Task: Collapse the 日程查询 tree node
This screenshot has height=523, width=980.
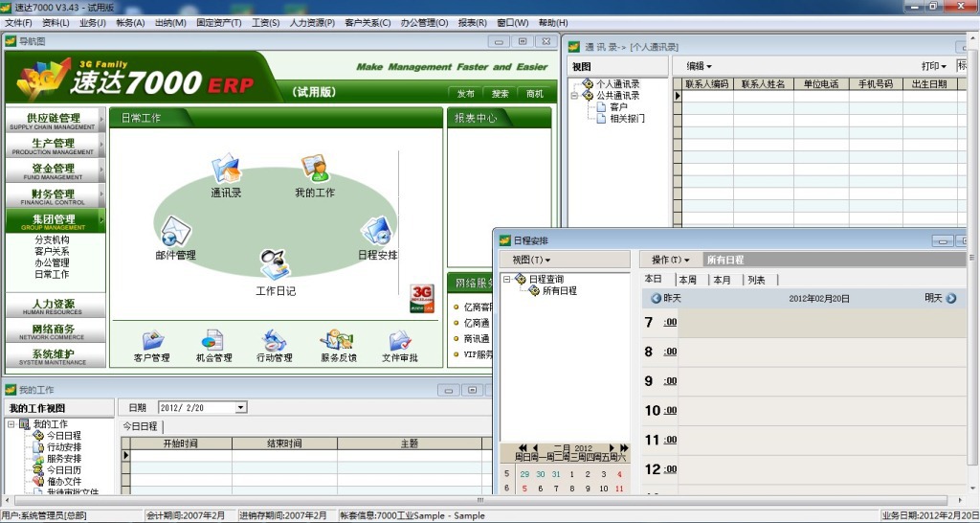Action: (x=507, y=280)
